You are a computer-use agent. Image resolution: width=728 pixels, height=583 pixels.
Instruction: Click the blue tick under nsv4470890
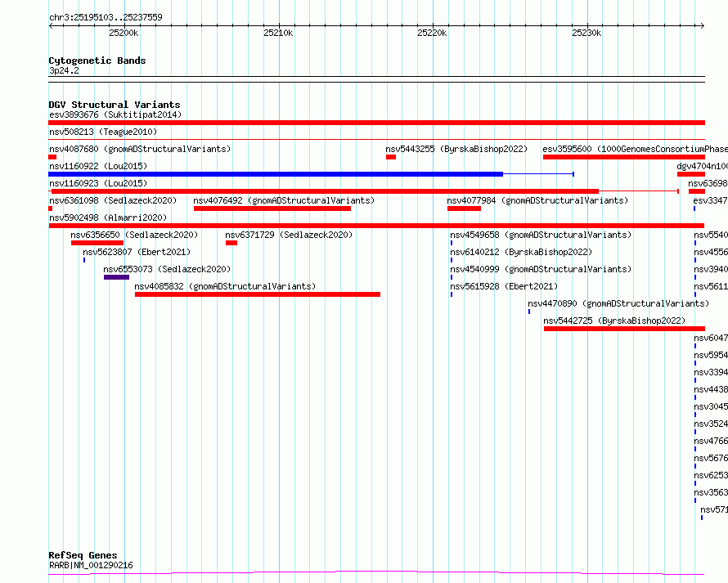pos(528,312)
